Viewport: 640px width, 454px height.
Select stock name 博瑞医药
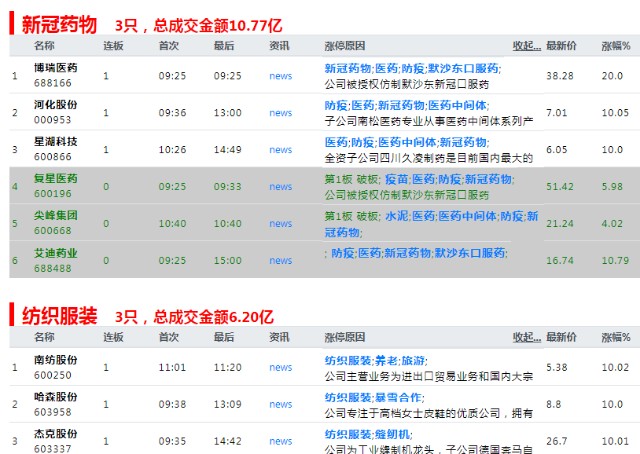56,68
